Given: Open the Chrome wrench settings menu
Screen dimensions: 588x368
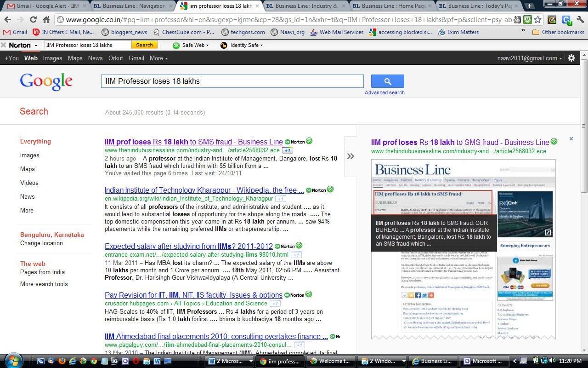Looking at the screenshot, I should (580, 20).
